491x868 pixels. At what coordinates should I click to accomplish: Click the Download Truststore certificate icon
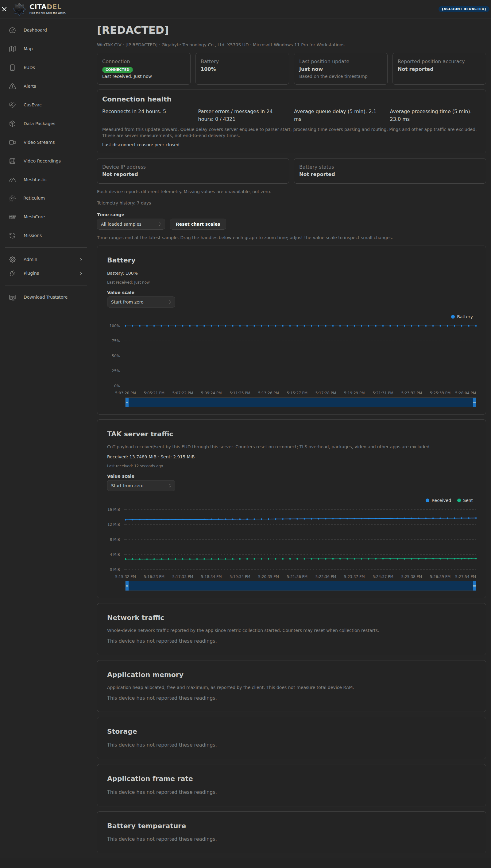(13, 297)
